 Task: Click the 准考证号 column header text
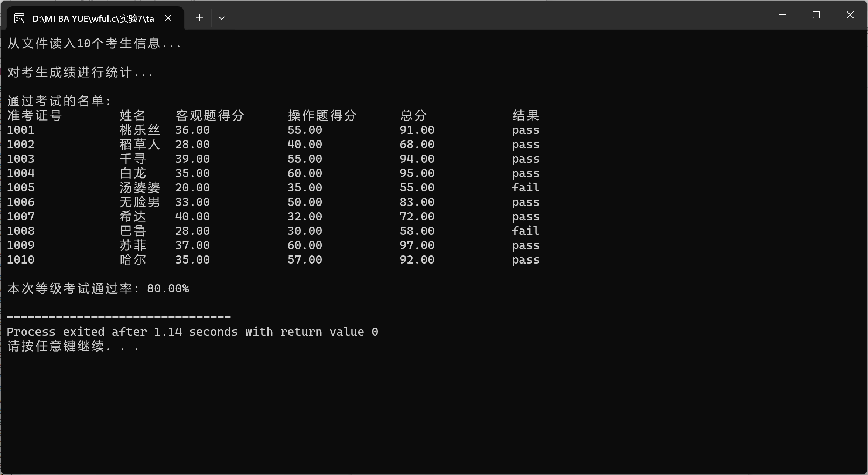pyautogui.click(x=35, y=116)
